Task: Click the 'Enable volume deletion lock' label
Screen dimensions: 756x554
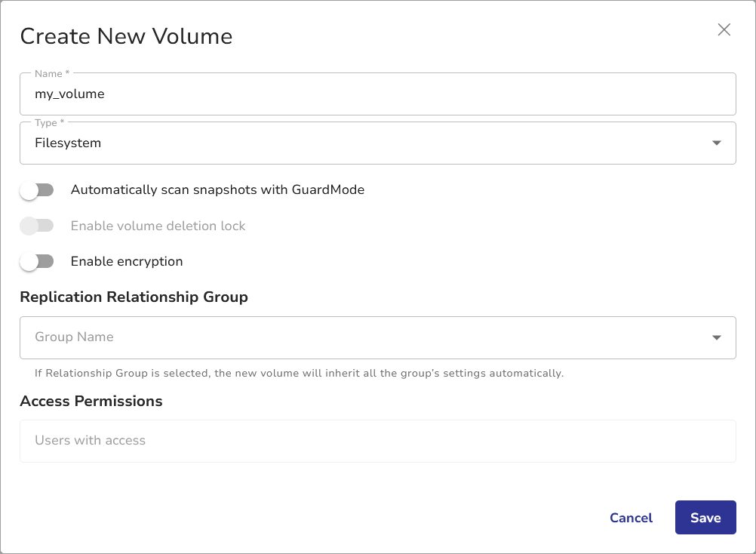Action: coord(158,226)
